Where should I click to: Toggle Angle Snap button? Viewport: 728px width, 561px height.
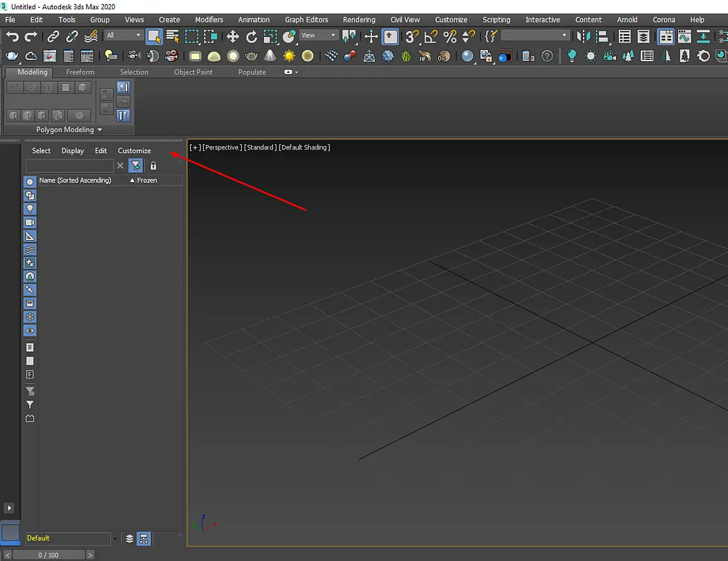tap(431, 36)
